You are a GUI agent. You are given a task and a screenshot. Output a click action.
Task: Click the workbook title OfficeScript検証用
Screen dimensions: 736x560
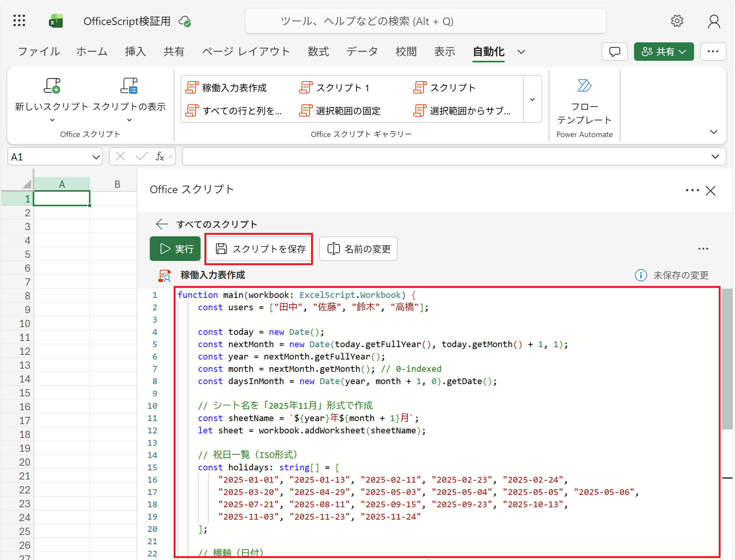127,21
